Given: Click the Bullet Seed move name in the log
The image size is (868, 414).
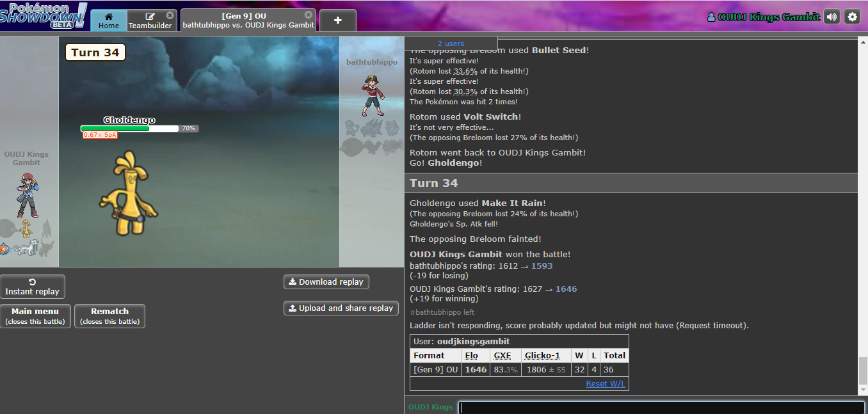Looking at the screenshot, I should tap(559, 50).
